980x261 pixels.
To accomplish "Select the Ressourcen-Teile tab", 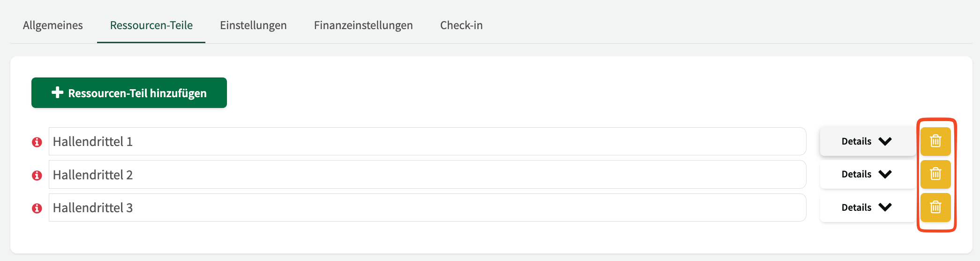I will pyautogui.click(x=151, y=25).
